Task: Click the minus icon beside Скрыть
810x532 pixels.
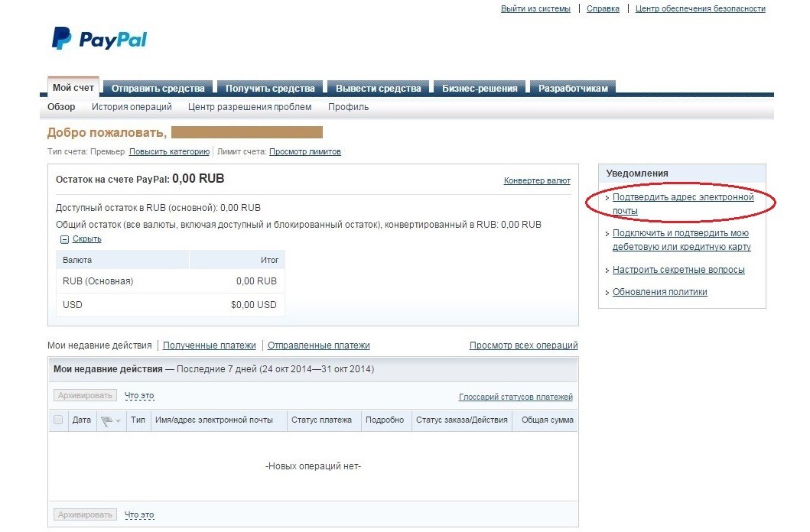Action: click(x=64, y=239)
